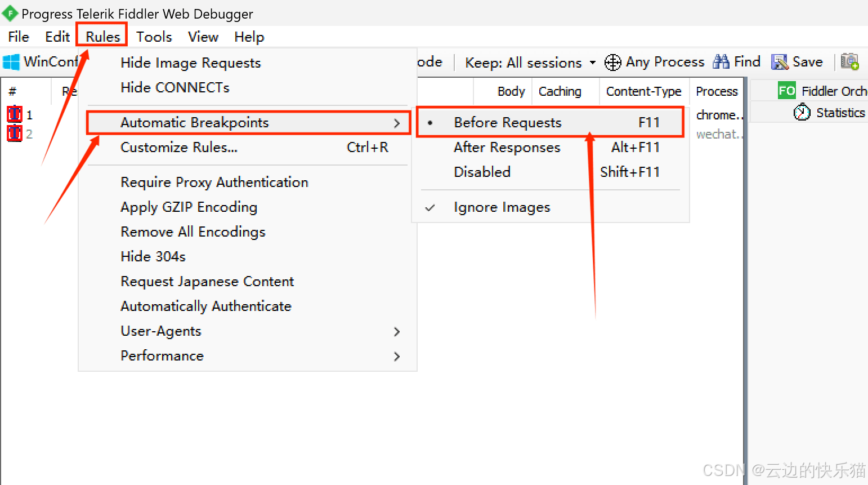This screenshot has width=868, height=485.
Task: Open the Statistics stopwatch icon tab
Action: (x=802, y=113)
